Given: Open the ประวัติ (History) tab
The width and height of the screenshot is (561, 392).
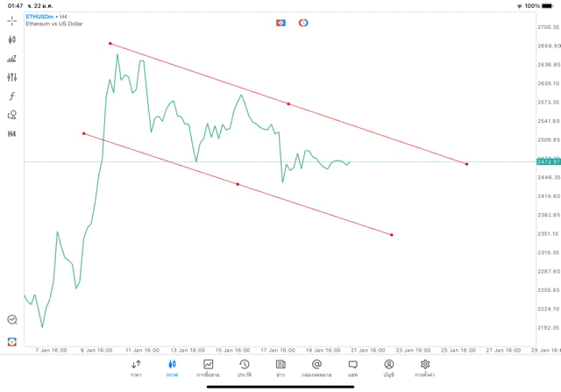Looking at the screenshot, I should coord(244,367).
